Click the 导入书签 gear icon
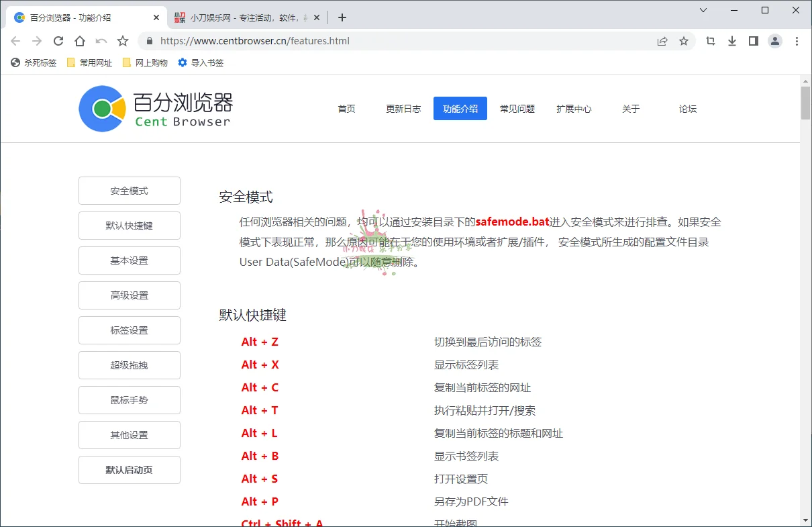 pyautogui.click(x=182, y=62)
